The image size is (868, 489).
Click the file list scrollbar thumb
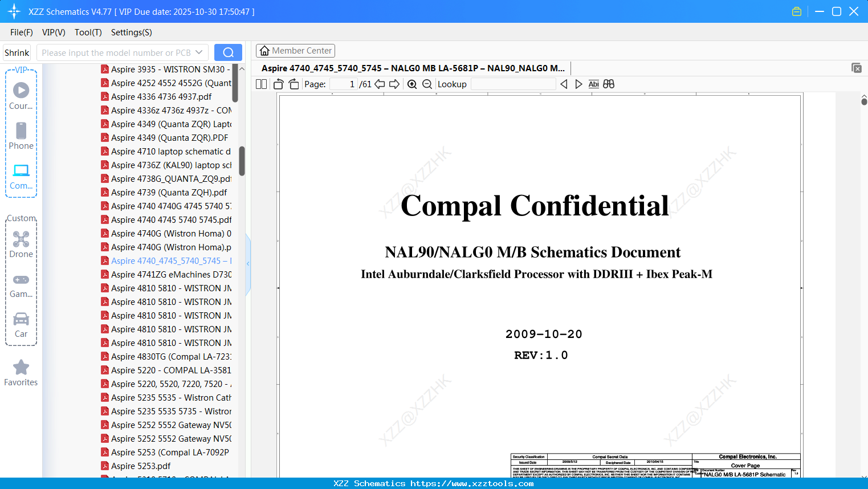[242, 161]
